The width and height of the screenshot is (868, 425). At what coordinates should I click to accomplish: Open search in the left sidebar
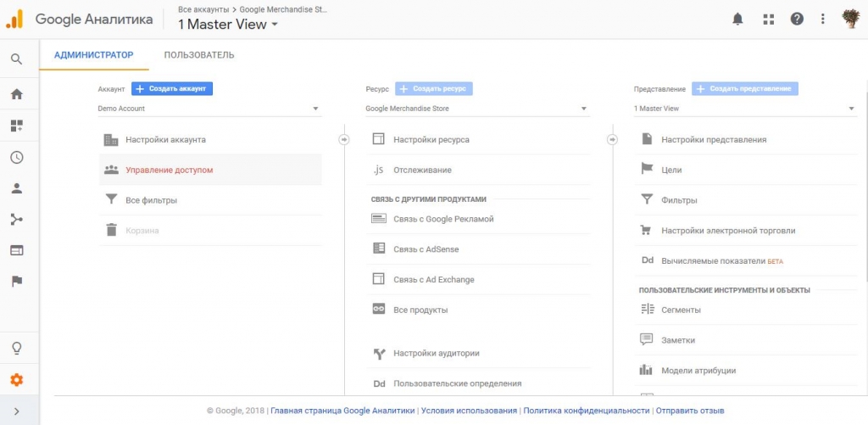[x=17, y=59]
